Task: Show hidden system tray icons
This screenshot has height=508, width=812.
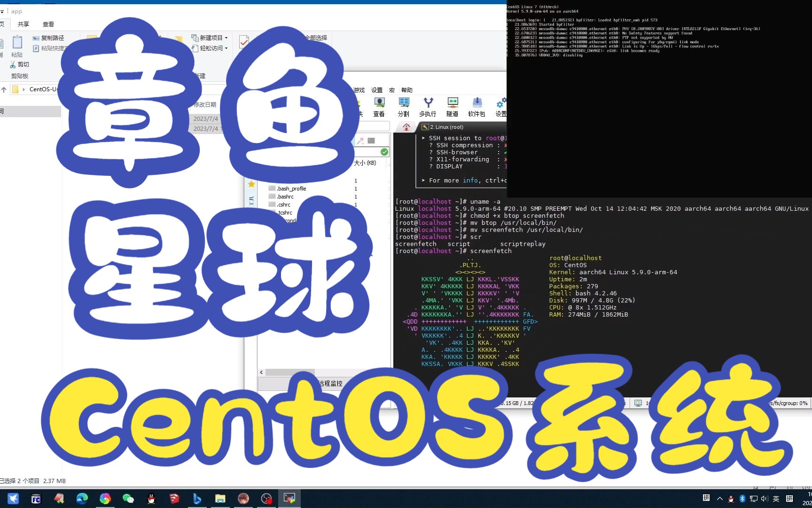Action: (x=720, y=499)
